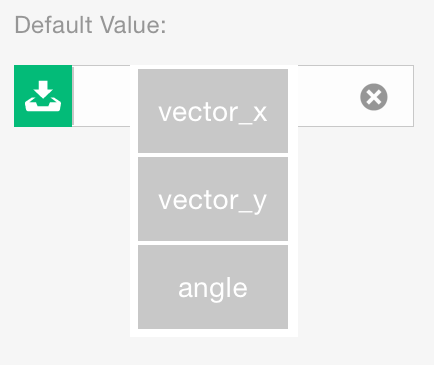Select the last gray item, angle

click(x=213, y=287)
